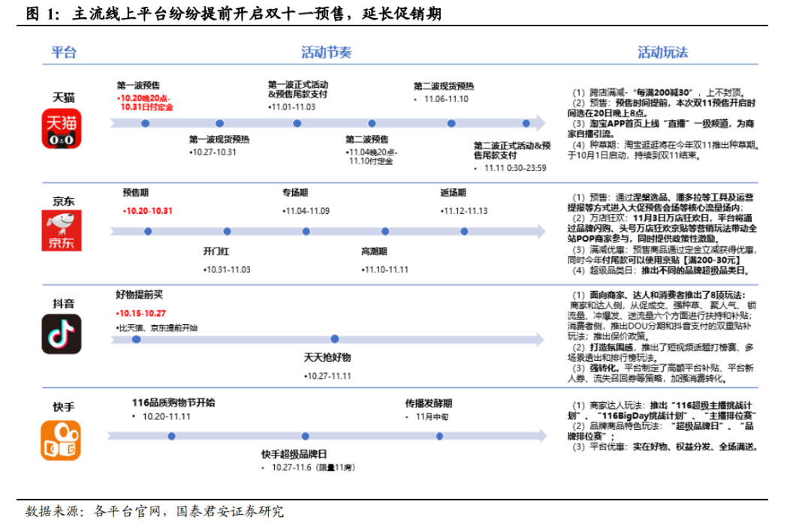
Task: Click the Kuaishou orange camera logo
Action: pyautogui.click(x=61, y=440)
